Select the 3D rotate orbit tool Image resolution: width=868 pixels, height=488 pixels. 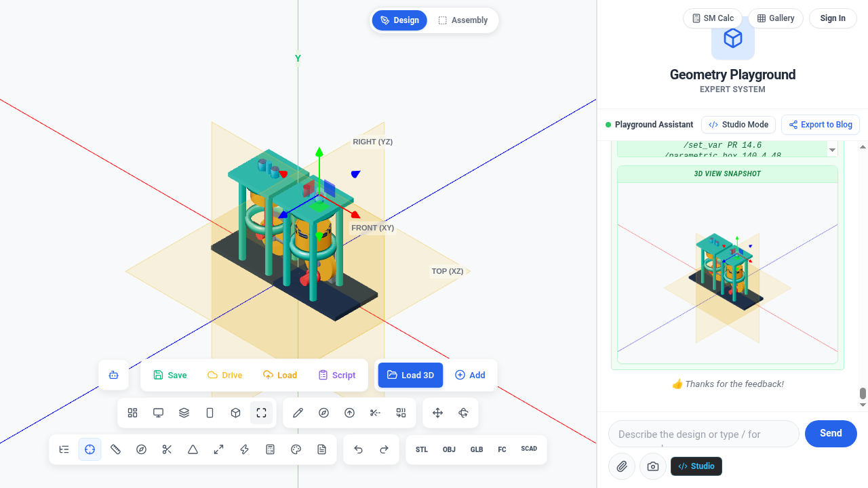pos(464,413)
